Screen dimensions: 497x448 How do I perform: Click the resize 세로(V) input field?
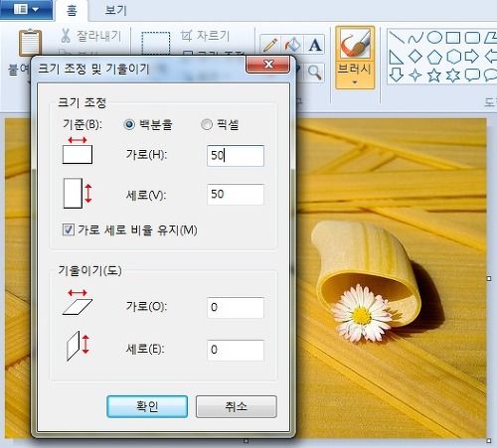(236, 194)
